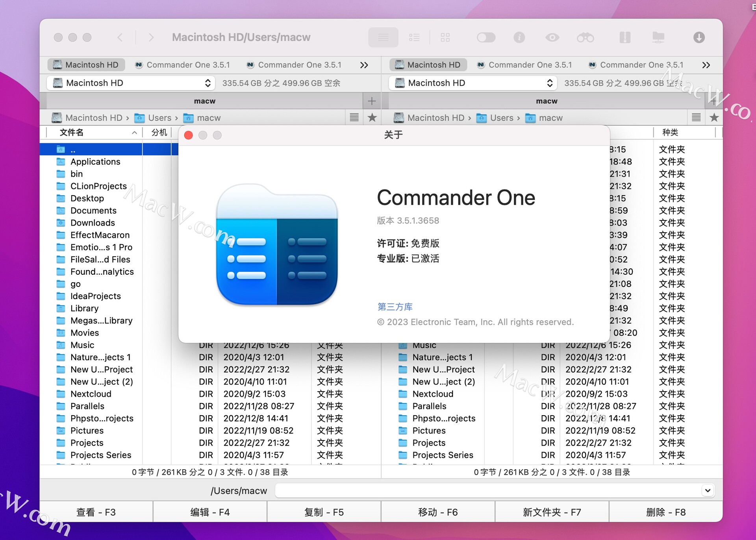Click Users in right pane breadcrumb
The image size is (756, 540).
pyautogui.click(x=495, y=118)
